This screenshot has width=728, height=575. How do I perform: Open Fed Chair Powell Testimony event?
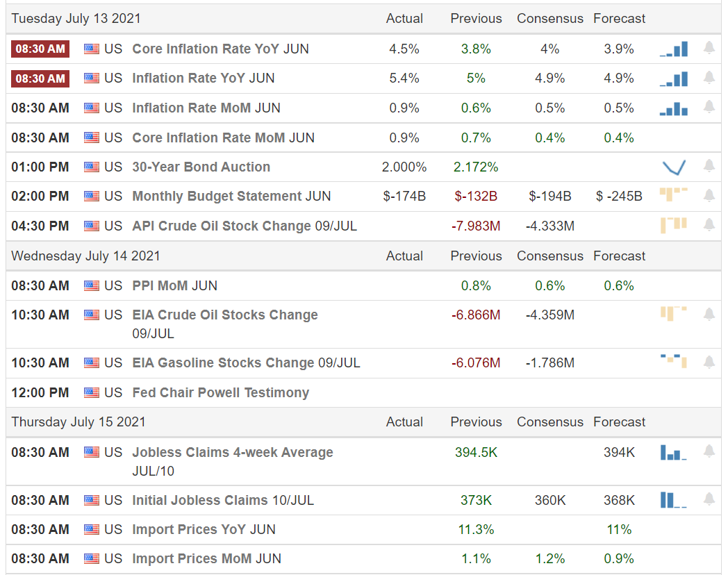coord(220,392)
